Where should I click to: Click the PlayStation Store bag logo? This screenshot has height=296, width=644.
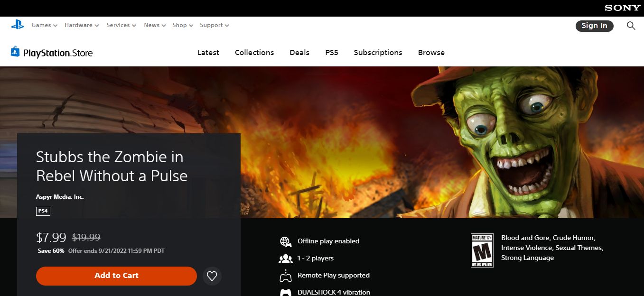pos(15,52)
